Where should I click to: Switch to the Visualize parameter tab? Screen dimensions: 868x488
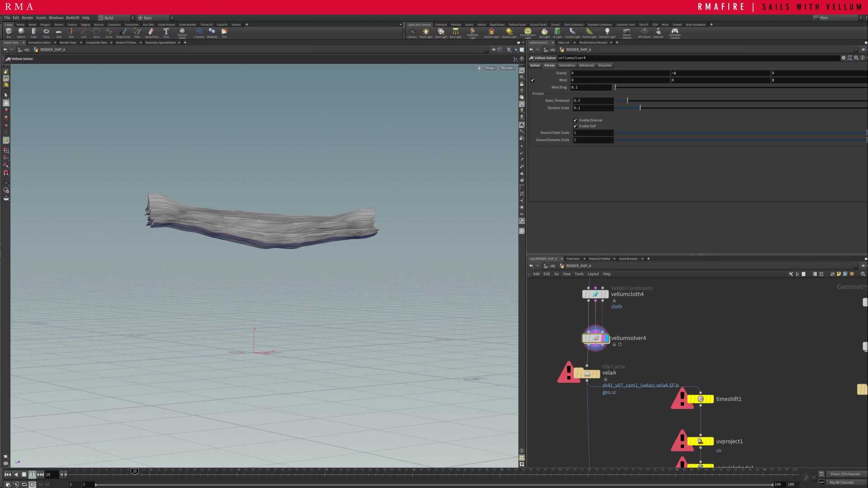pos(605,65)
